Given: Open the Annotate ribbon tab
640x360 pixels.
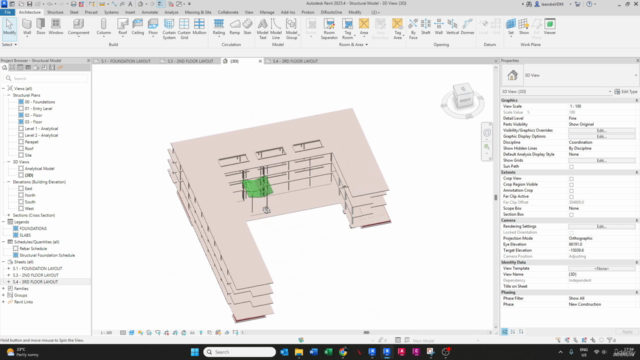Looking at the screenshot, I should (149, 12).
